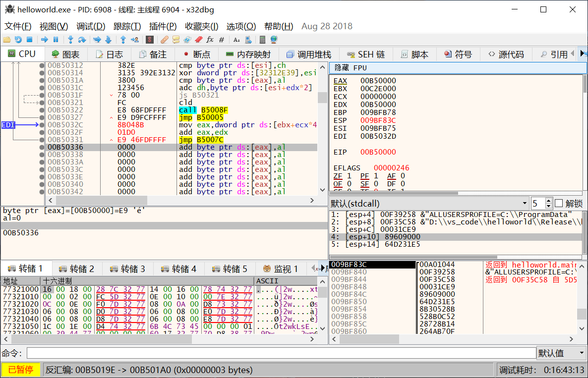Increase the argument count spinner
This screenshot has width=588, height=378.
click(549, 201)
